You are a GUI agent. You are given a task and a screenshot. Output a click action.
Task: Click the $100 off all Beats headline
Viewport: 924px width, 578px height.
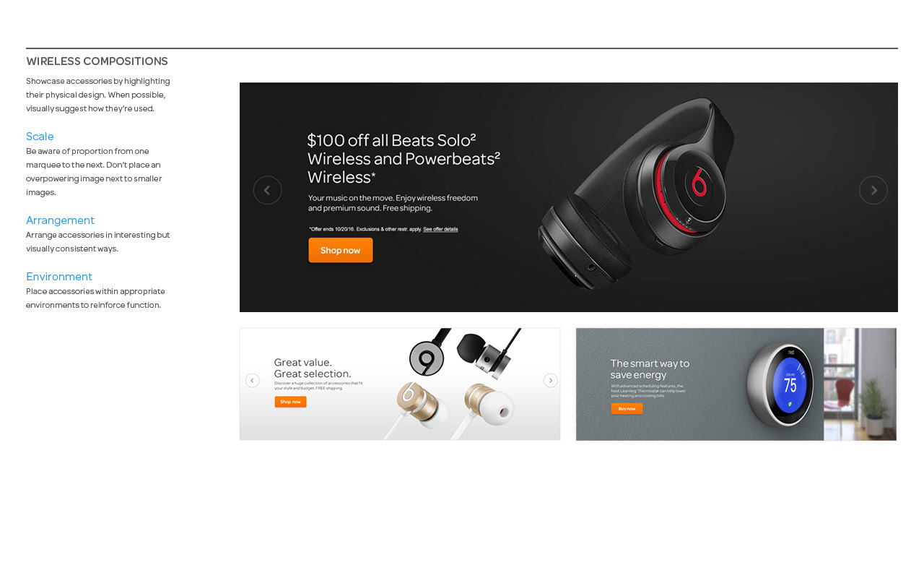(404, 158)
